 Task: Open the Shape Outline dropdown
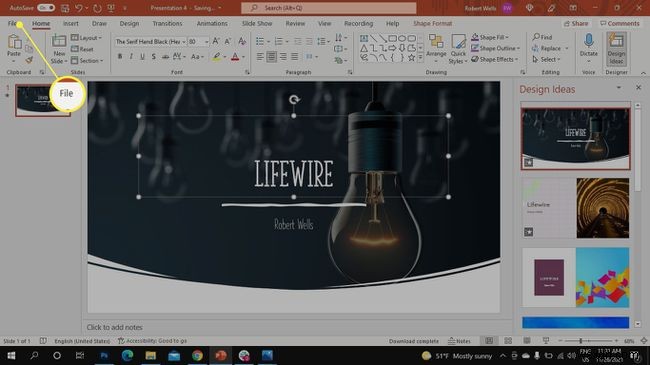(495, 49)
